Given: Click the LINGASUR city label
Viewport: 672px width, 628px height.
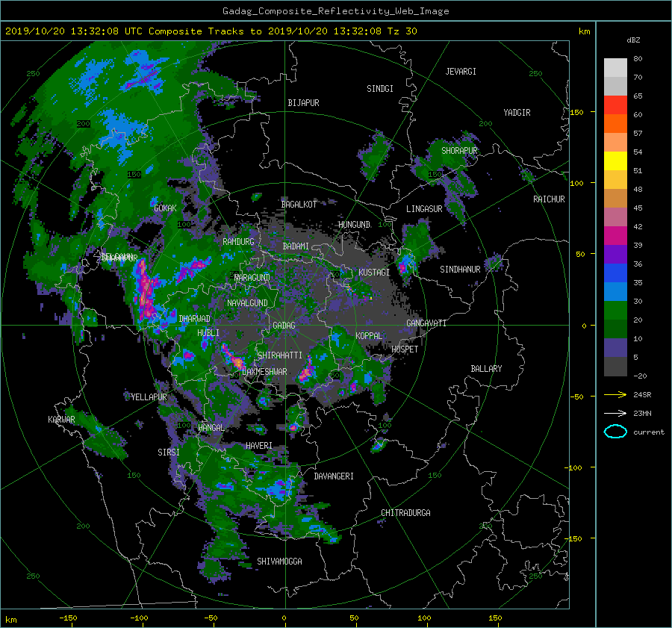Looking at the screenshot, I should [424, 209].
